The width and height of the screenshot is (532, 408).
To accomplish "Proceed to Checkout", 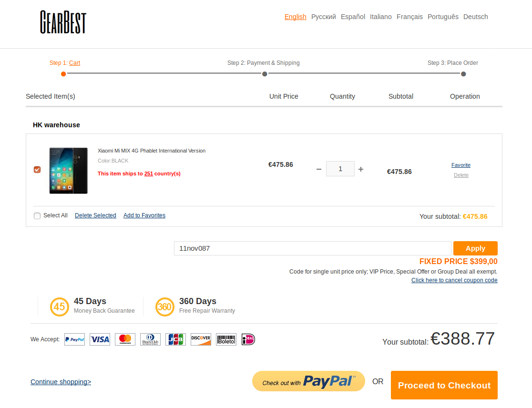I will click(x=444, y=385).
